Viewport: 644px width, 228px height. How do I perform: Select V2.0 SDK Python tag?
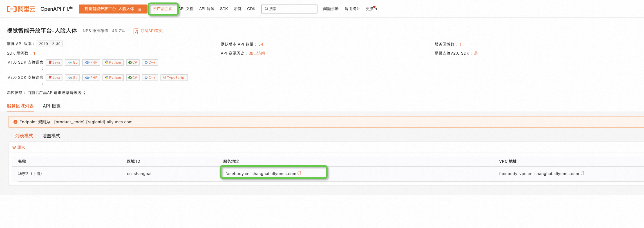(113, 78)
